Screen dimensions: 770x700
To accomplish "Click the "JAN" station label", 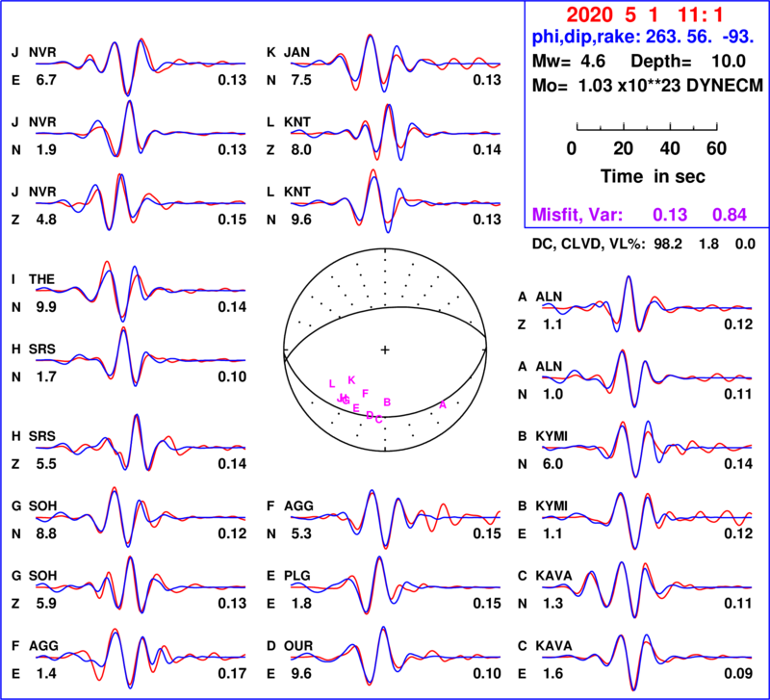I will coord(297,52).
